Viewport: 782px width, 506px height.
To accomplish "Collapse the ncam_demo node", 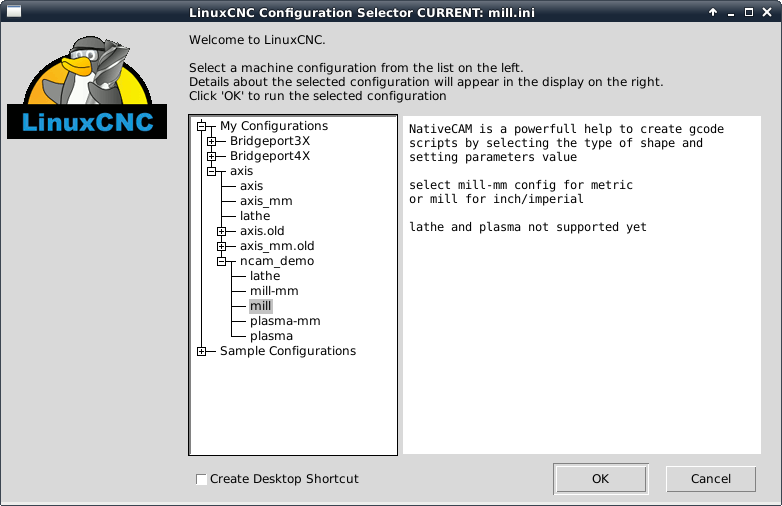I will pyautogui.click(x=221, y=261).
